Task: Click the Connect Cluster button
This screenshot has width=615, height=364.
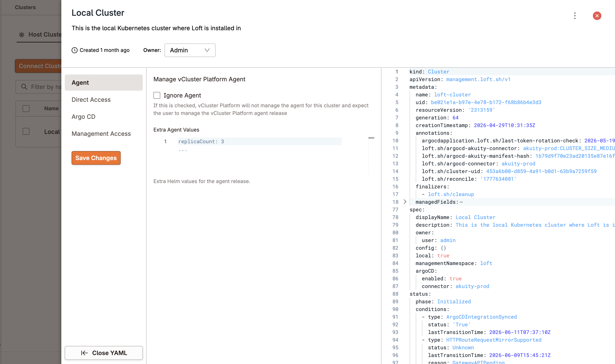Action: tap(38, 66)
